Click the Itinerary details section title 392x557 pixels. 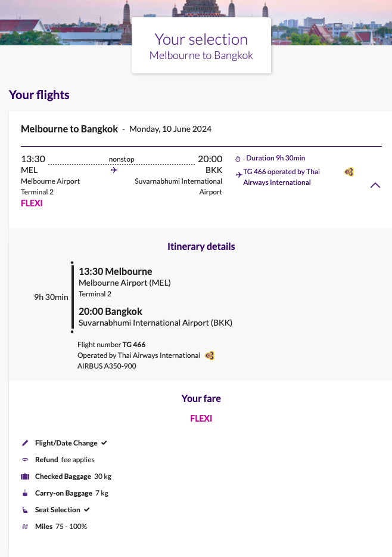(x=201, y=246)
